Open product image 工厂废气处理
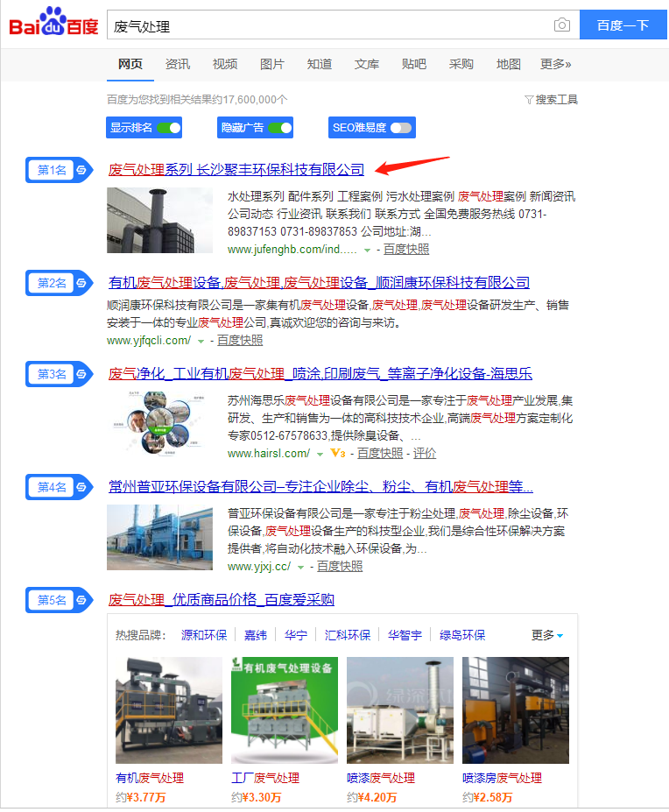The image size is (669, 812). (x=285, y=710)
